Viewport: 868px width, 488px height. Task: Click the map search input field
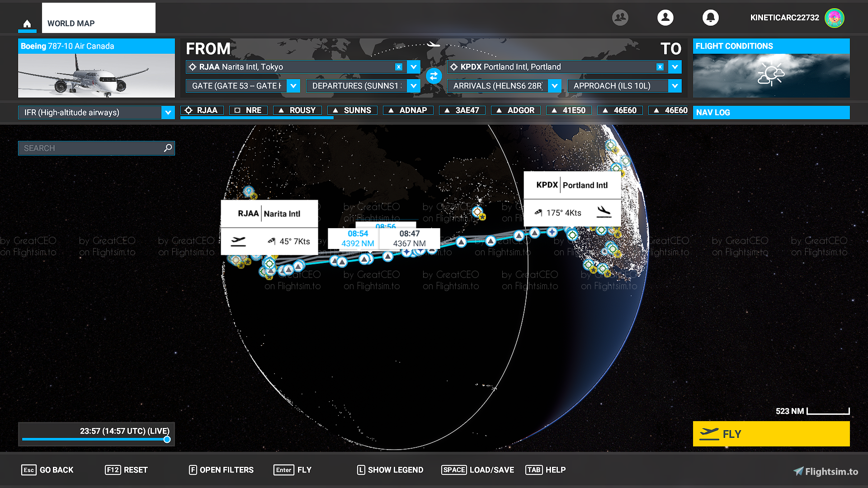(x=96, y=148)
